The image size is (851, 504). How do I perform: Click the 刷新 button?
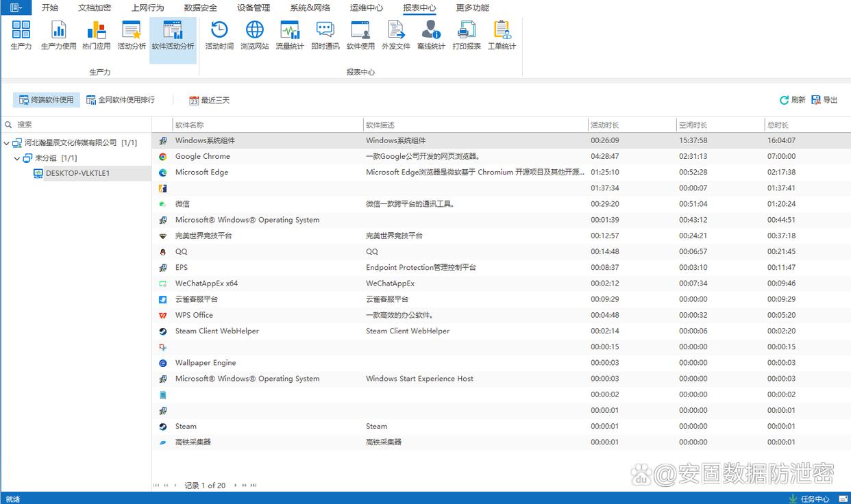(x=793, y=100)
